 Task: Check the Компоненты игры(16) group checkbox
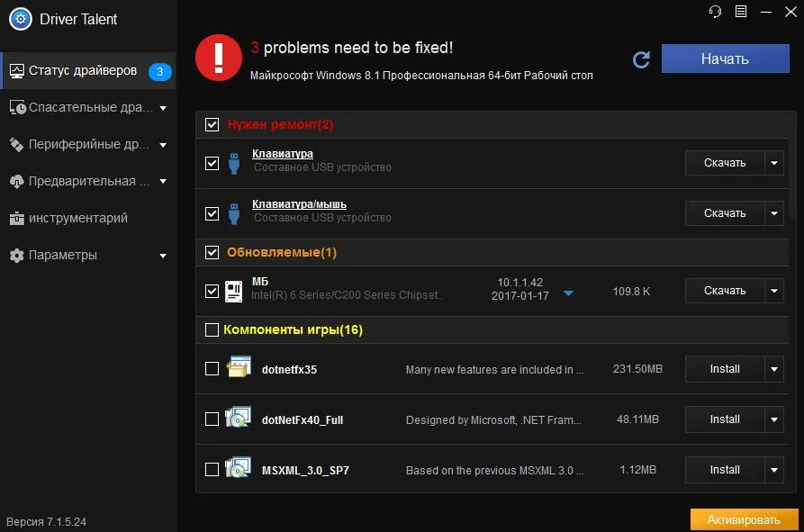[212, 329]
